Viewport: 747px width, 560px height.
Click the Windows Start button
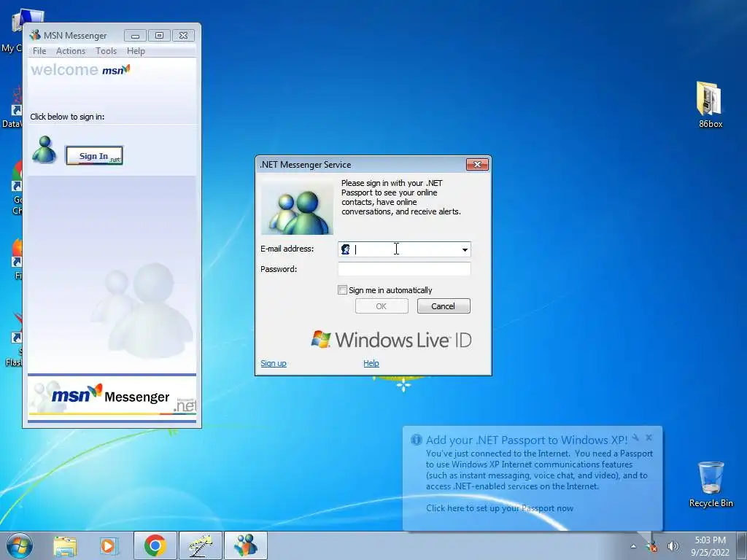20,545
